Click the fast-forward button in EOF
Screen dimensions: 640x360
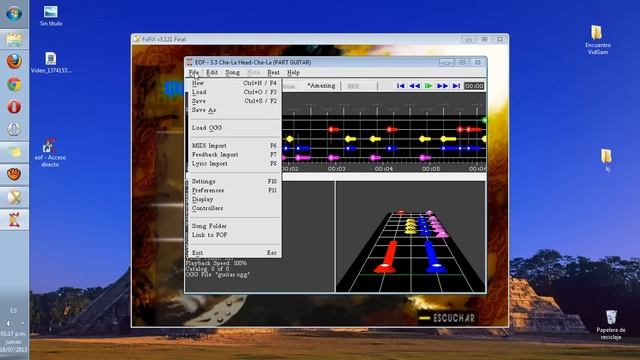tap(442, 86)
